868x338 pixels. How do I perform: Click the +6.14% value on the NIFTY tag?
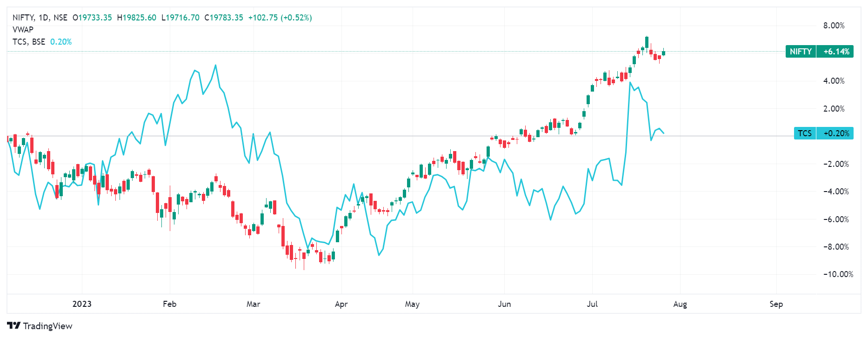pyautogui.click(x=836, y=52)
